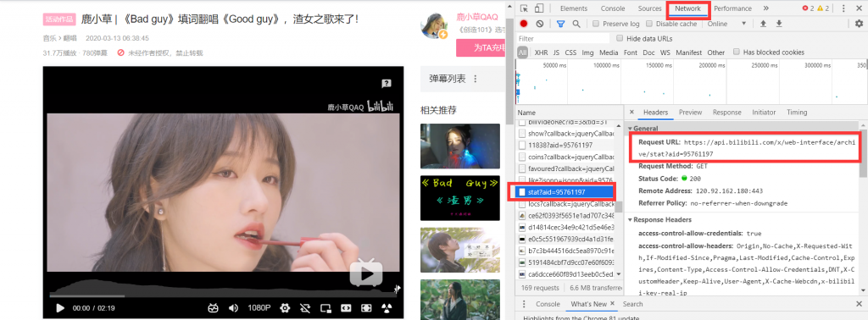This screenshot has width=868, height=320.
Task: Click the record network log red icon
Action: tap(523, 24)
